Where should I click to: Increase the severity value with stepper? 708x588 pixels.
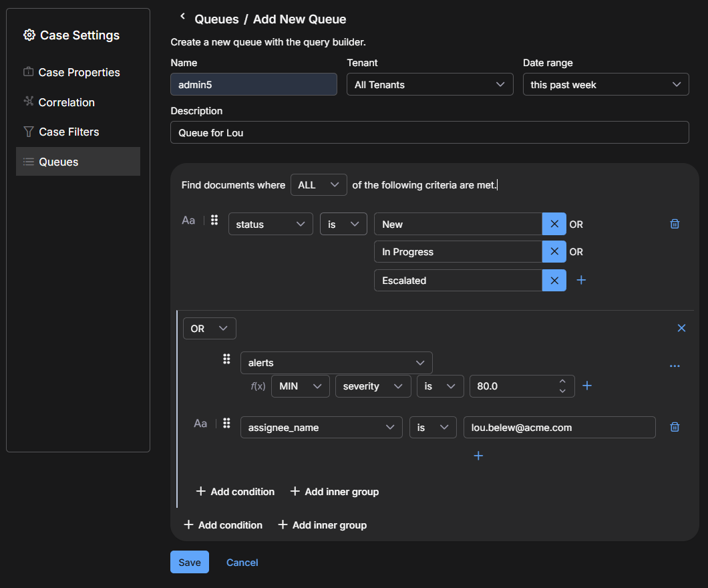(562, 382)
